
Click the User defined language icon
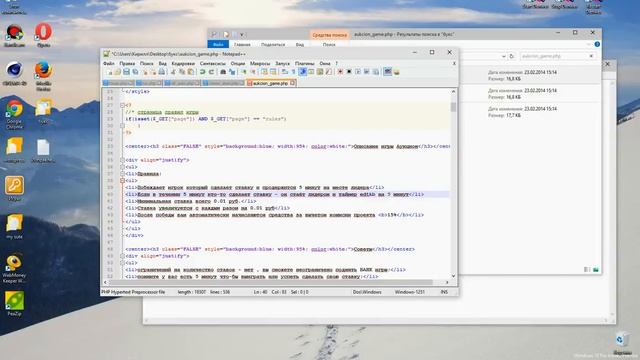pyautogui.click(x=311, y=72)
